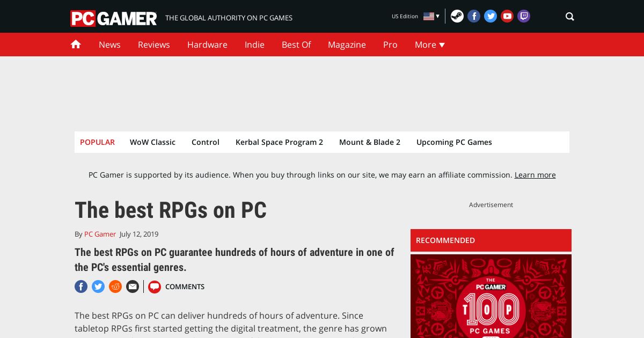This screenshot has width=644, height=338.
Task: Open the News menu item
Action: tap(109, 45)
